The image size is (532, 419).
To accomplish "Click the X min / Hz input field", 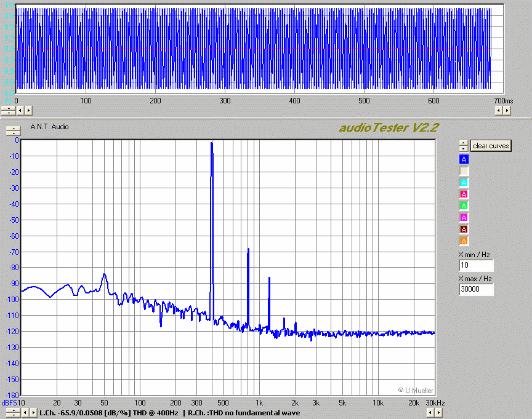I will pos(475,266).
